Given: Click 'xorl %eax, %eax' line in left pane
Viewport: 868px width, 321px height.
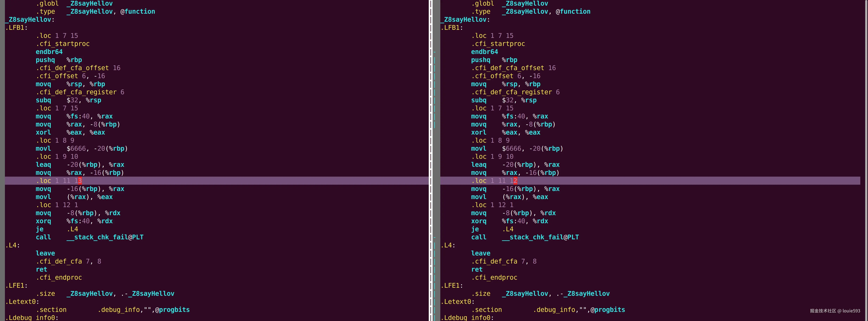Looking at the screenshot, I should [70, 132].
